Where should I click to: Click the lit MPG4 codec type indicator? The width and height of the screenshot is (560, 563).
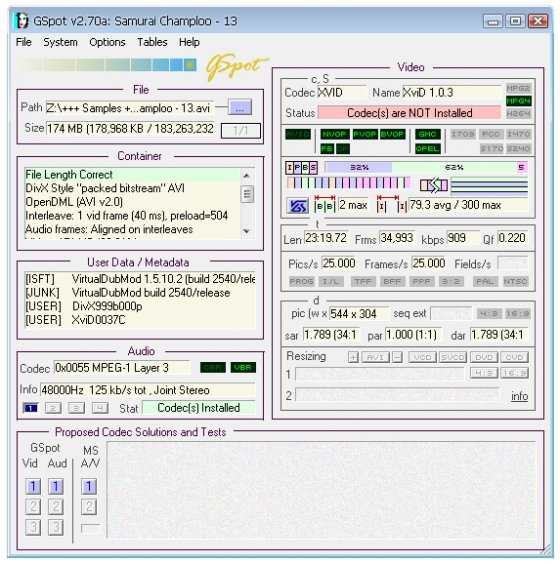pyautogui.click(x=518, y=101)
